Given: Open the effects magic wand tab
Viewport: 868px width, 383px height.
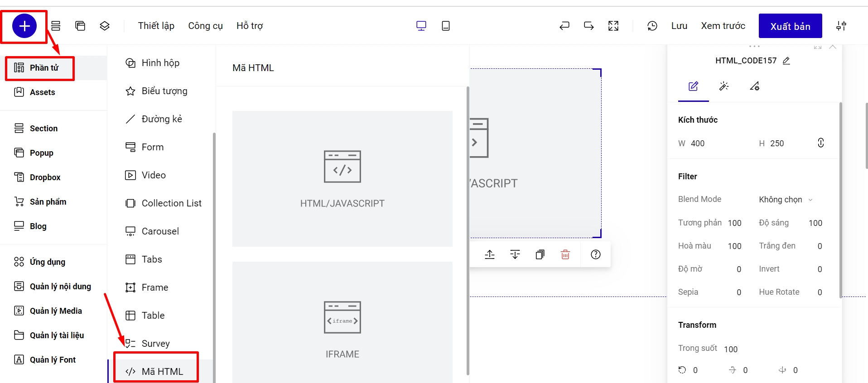Looking at the screenshot, I should [723, 86].
